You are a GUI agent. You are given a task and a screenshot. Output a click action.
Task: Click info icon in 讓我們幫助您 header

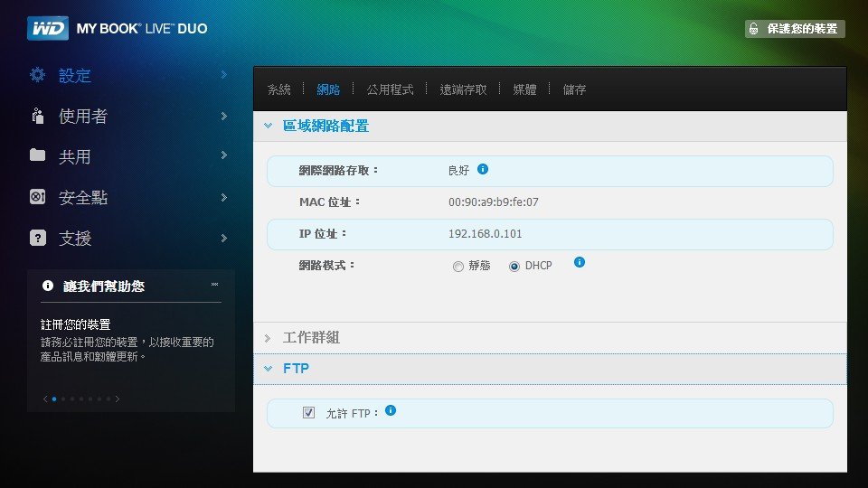(48, 286)
